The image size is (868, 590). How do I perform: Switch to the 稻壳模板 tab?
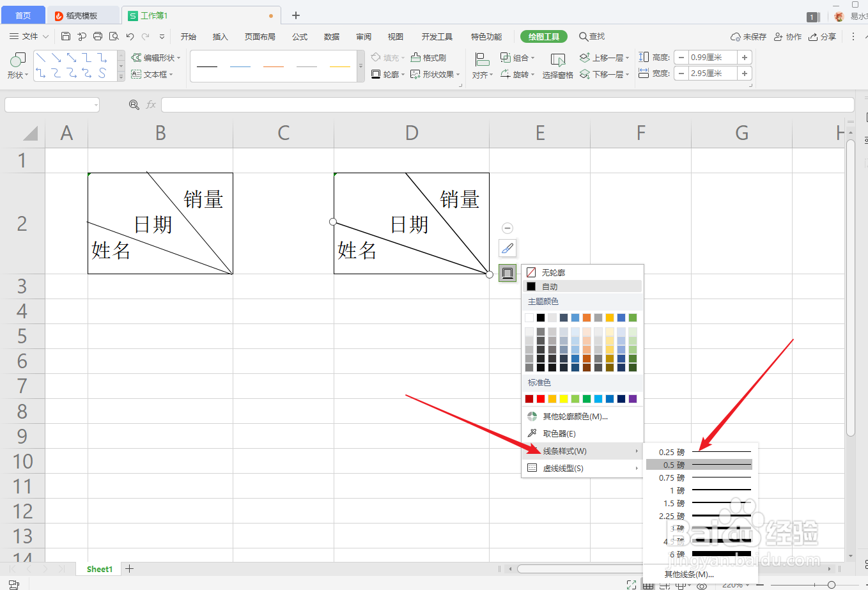pyautogui.click(x=83, y=15)
